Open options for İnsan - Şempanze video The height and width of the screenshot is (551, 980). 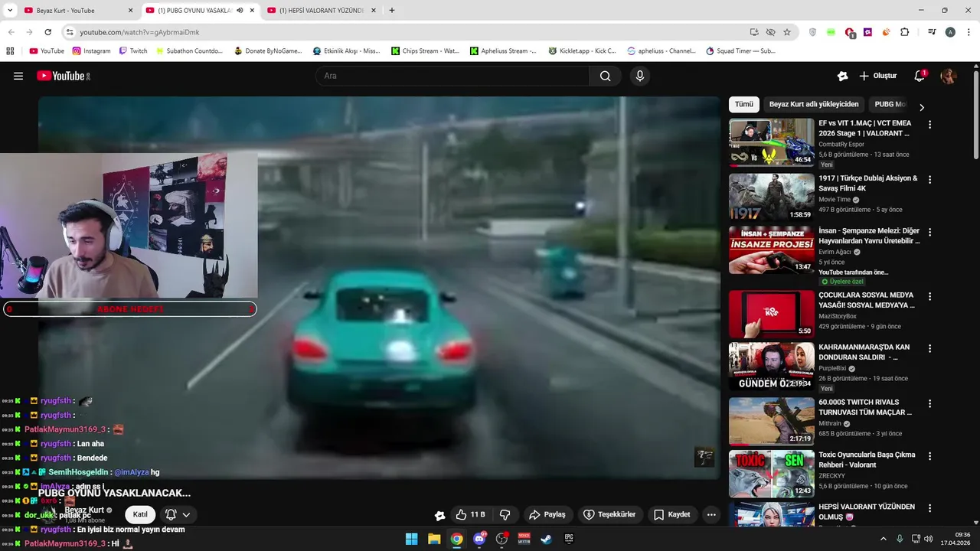(x=929, y=233)
